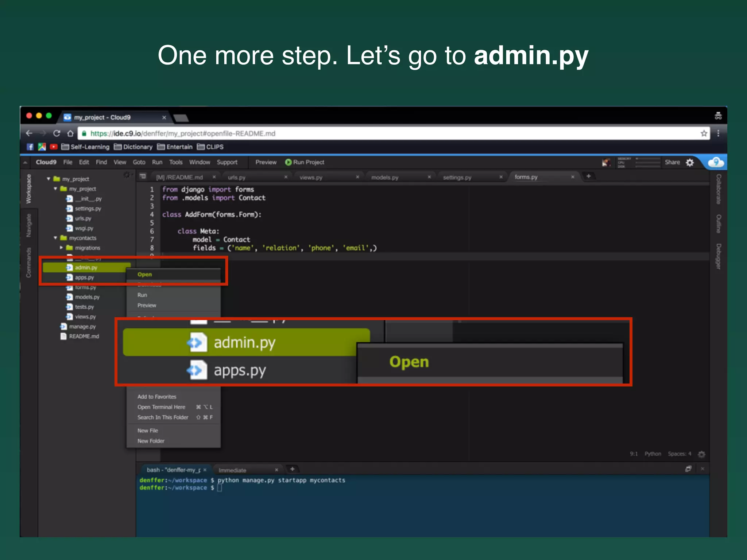
Task: Open Cloud9 preferences gear icon
Action: (690, 163)
